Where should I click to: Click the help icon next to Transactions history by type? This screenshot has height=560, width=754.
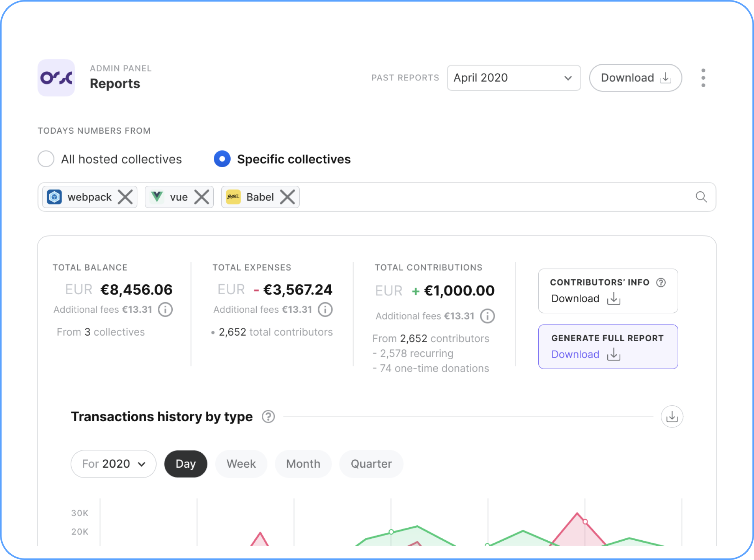(x=268, y=417)
